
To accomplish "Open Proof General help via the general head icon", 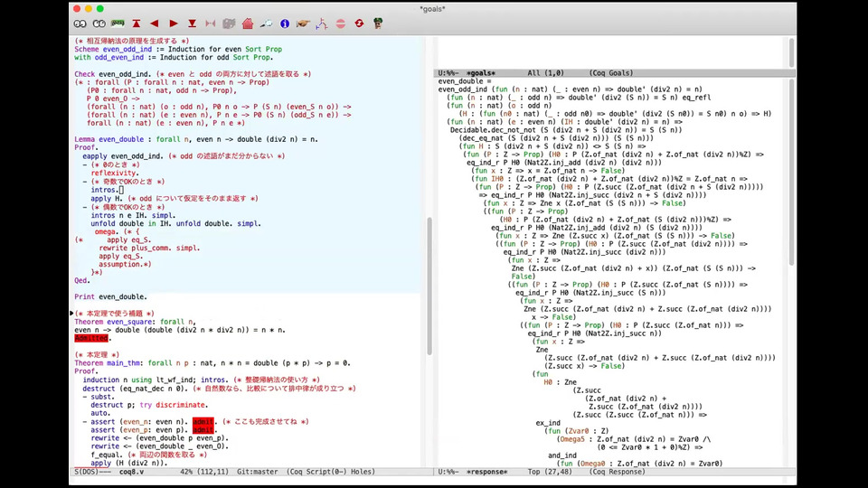I will [x=378, y=23].
